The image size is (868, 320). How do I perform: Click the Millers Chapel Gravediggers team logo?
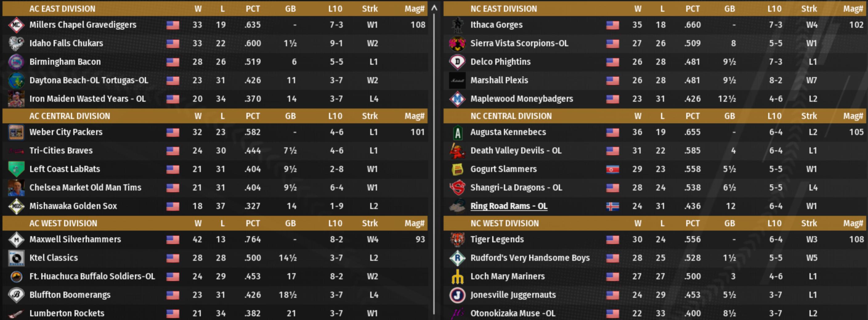click(x=16, y=25)
